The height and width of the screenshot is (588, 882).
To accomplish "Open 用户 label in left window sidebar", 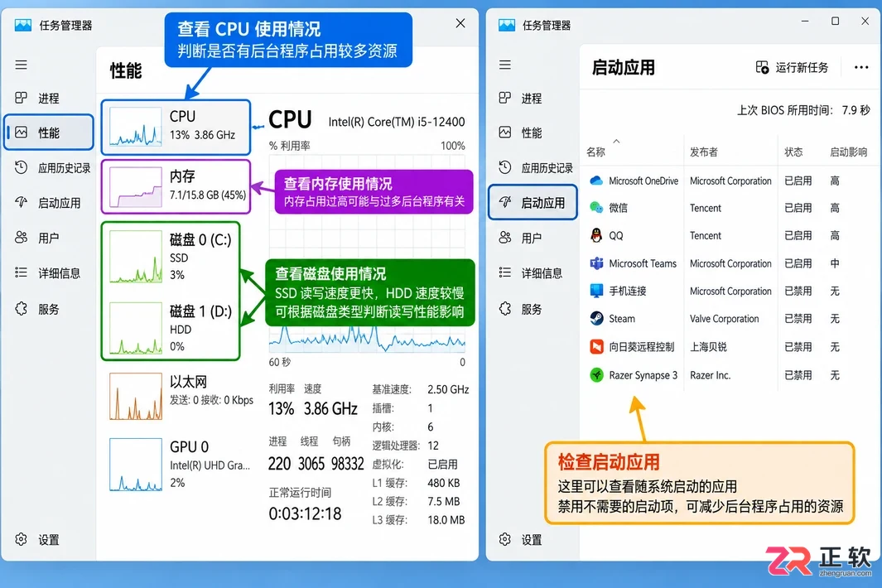I will (x=48, y=238).
